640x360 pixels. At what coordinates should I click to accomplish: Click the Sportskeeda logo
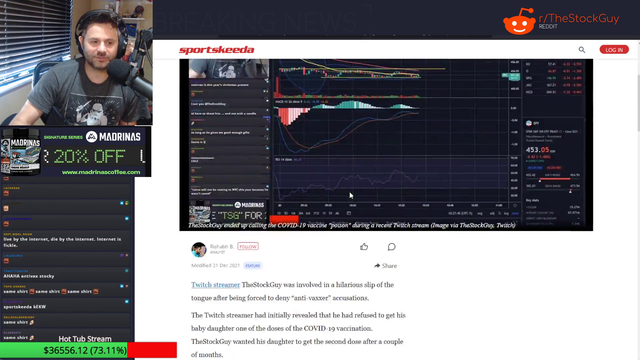point(217,50)
